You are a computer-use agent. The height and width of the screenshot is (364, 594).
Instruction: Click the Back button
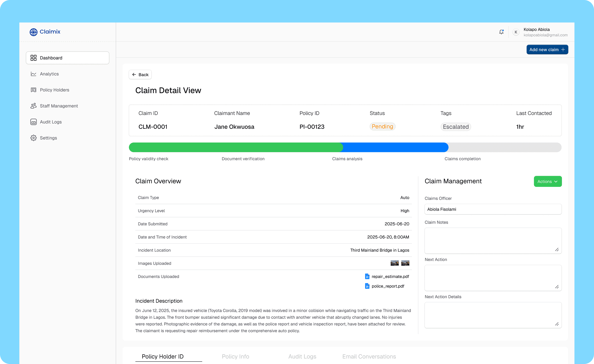coord(140,75)
